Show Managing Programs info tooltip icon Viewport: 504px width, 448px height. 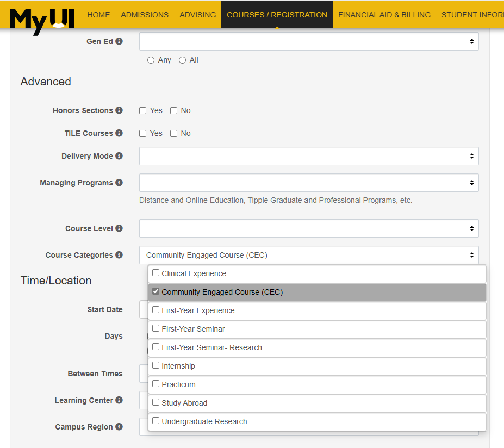pyautogui.click(x=119, y=183)
